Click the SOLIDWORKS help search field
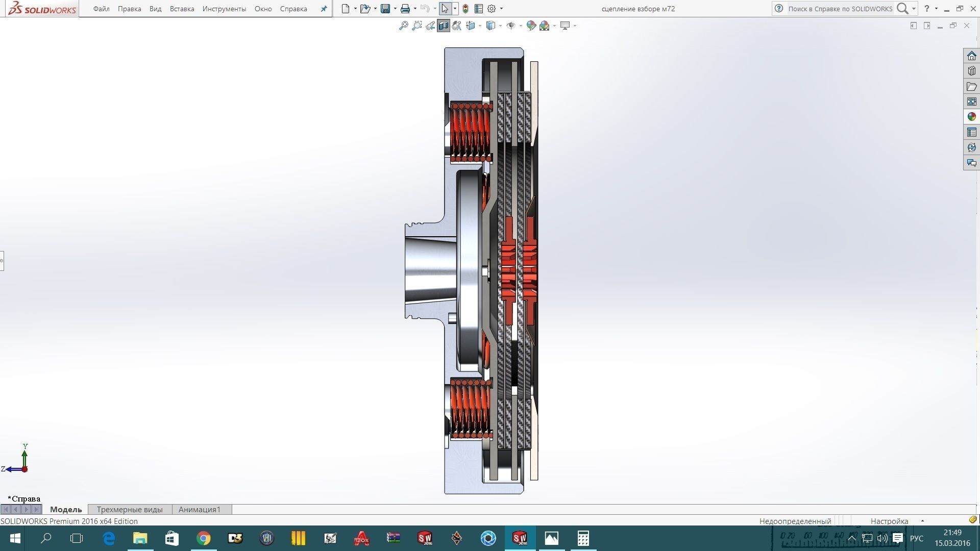 840,9
